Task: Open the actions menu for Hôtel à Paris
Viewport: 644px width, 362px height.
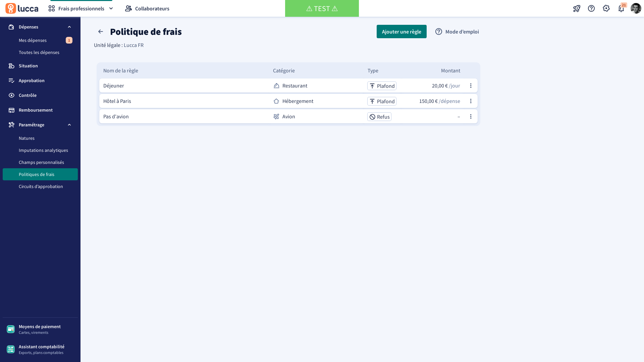Action: (471, 101)
